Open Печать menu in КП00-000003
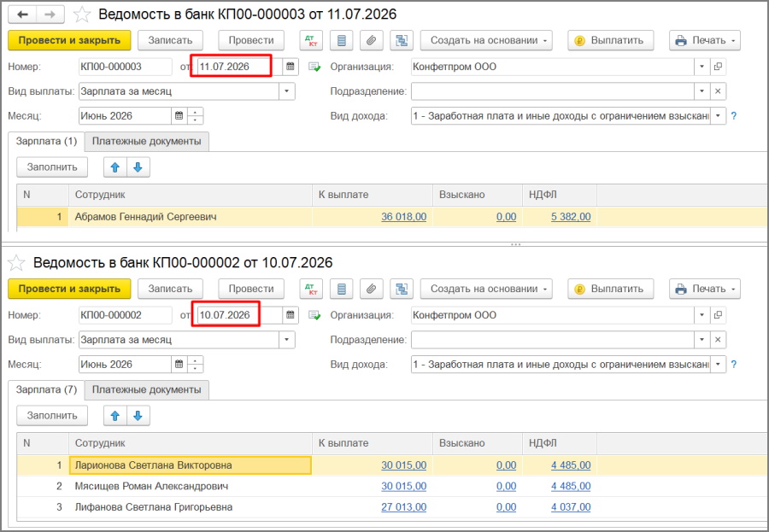769x532 pixels. (705, 40)
